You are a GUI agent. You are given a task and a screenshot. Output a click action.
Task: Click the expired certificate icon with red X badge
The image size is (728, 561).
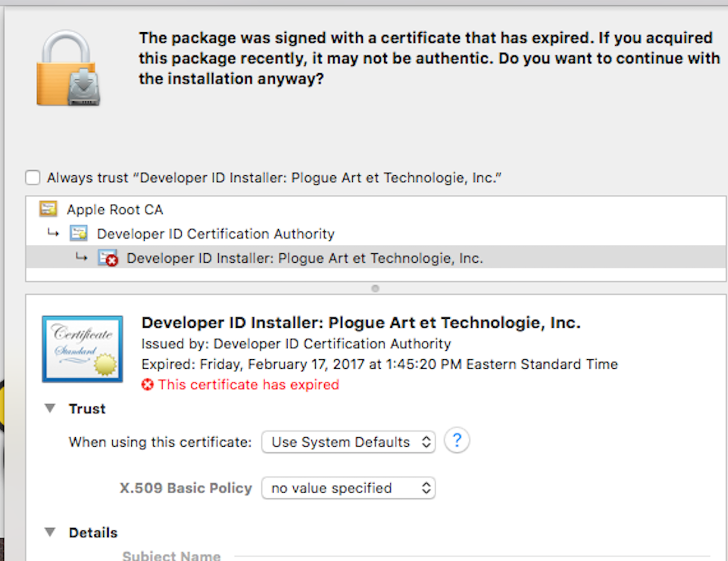[x=108, y=259]
